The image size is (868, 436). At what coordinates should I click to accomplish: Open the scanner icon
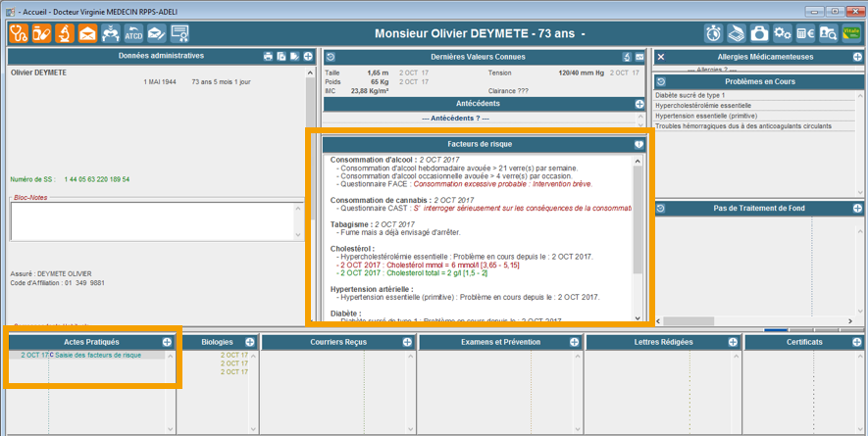point(736,33)
